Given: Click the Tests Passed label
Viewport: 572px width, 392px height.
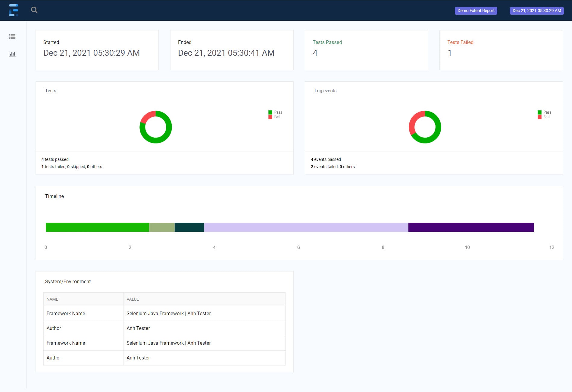Looking at the screenshot, I should (x=327, y=42).
